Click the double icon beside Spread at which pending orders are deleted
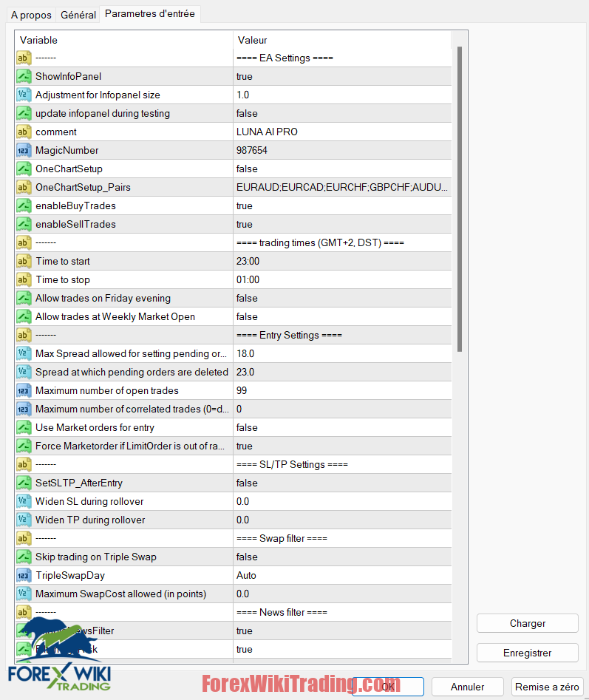 (x=24, y=372)
